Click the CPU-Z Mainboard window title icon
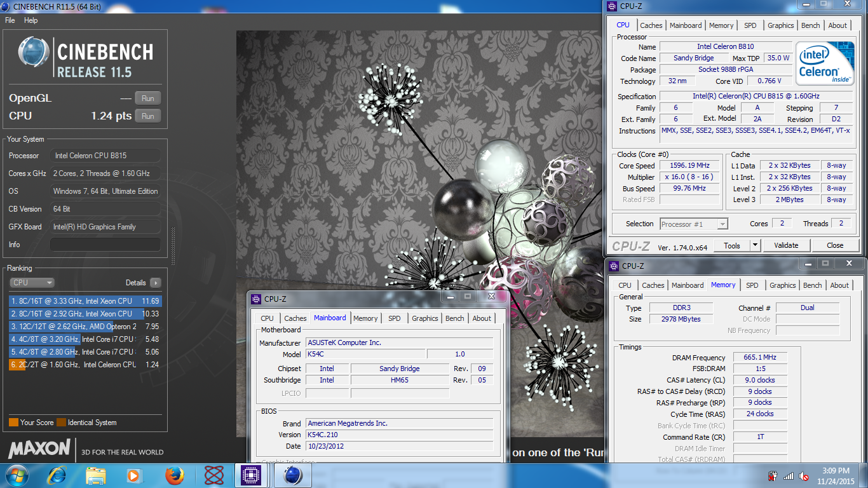The width and height of the screenshot is (868, 488). (x=256, y=299)
